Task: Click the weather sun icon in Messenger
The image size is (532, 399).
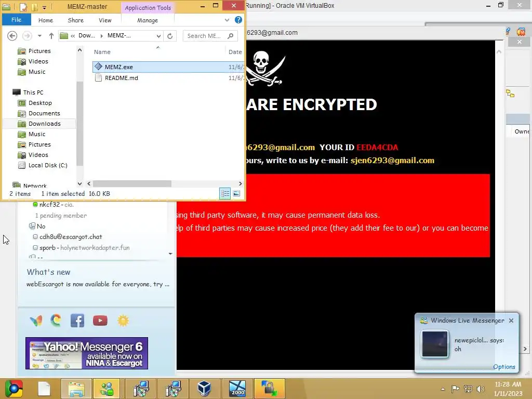Action: [x=123, y=320]
